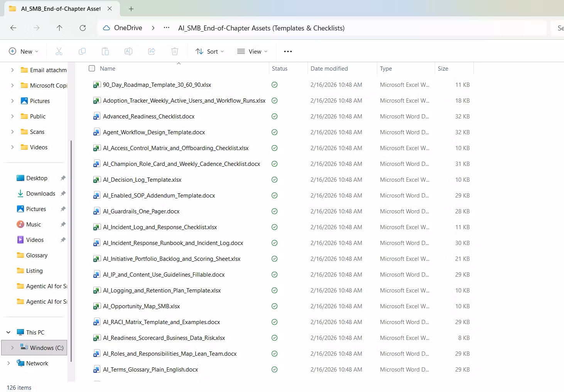Go forward with the right arrow

click(36, 28)
